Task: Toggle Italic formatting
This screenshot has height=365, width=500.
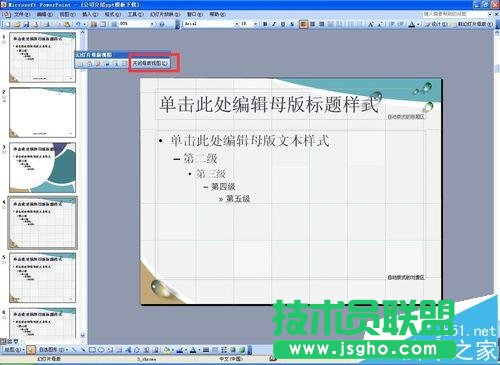Action: tap(274, 24)
